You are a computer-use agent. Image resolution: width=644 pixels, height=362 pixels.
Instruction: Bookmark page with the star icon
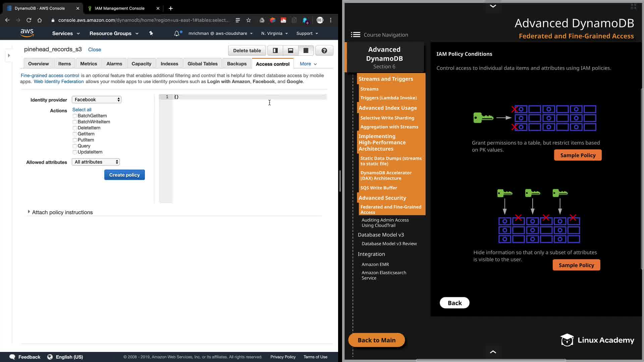pyautogui.click(x=249, y=20)
